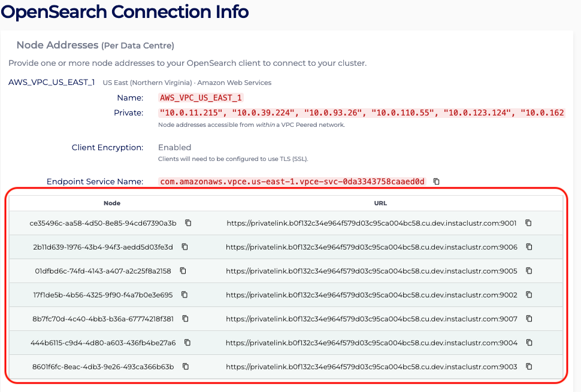Copy the privatelink URL ending in port 9001
Viewport: 581px width, 392px height.
pyautogui.click(x=528, y=223)
